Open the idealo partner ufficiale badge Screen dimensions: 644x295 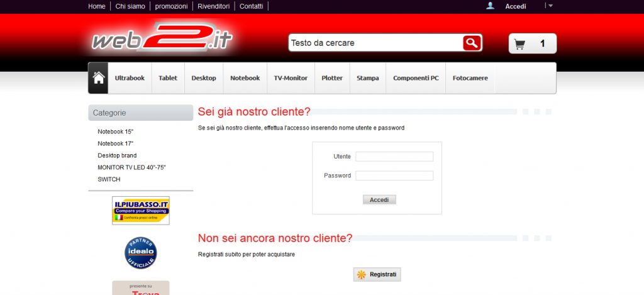click(140, 253)
